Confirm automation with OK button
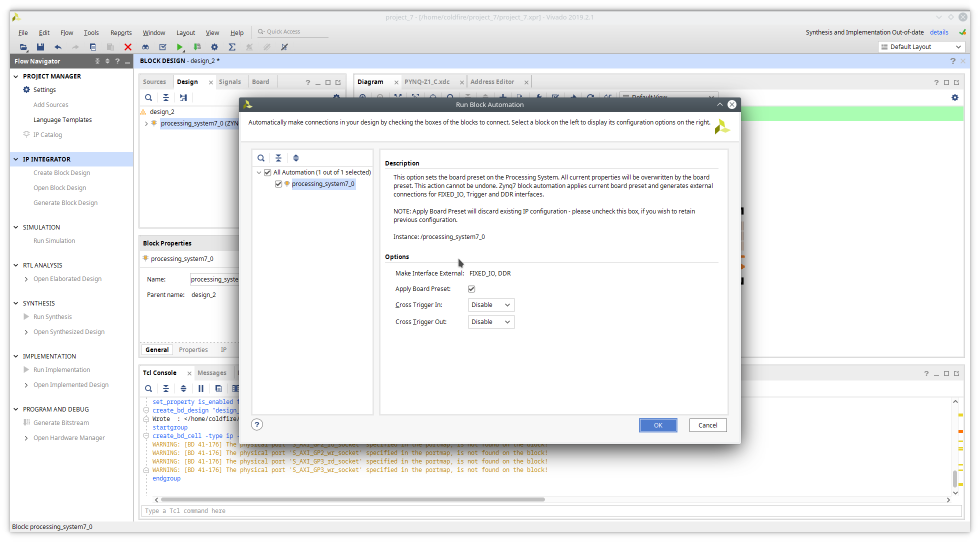This screenshot has height=542, width=980. pyautogui.click(x=658, y=425)
